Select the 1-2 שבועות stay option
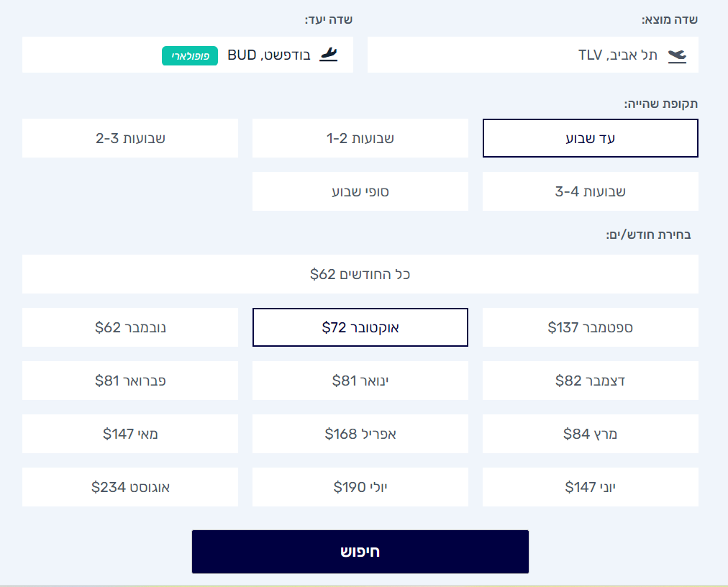The height and width of the screenshot is (587, 728). [360, 138]
